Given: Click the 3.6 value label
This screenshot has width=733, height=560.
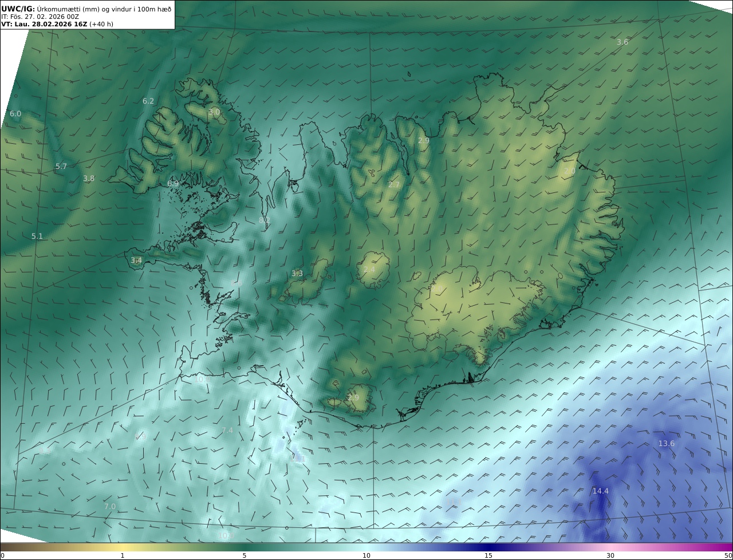Looking at the screenshot, I should (x=622, y=42).
